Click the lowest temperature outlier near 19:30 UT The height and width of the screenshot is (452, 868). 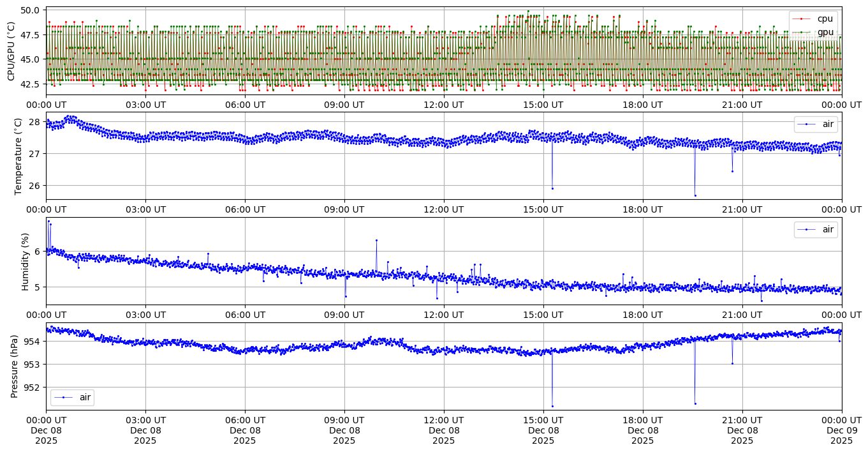click(695, 195)
